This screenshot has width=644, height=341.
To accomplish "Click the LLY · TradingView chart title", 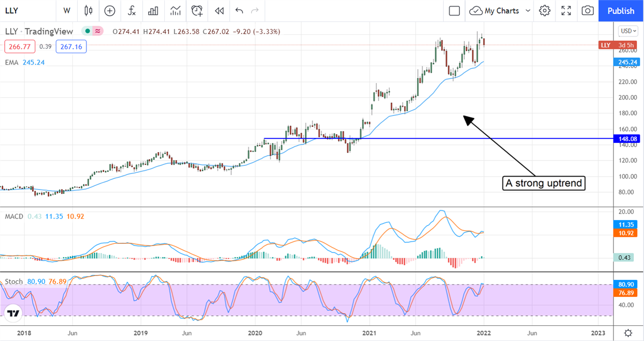I will [40, 31].
